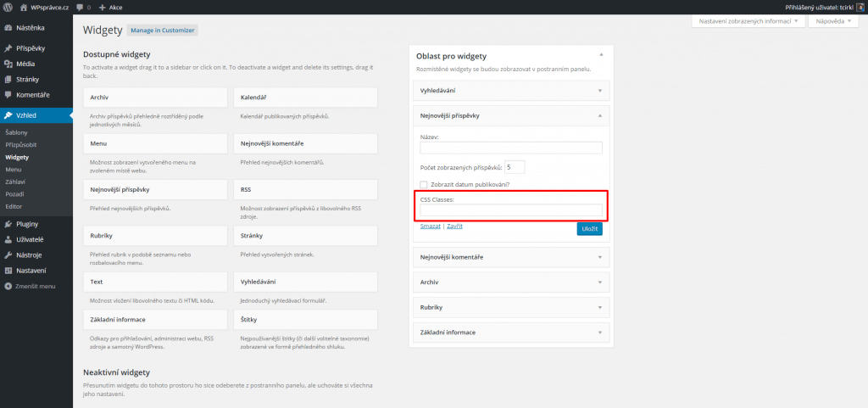Open Nastavení zobrazených informací dropdown
Screen dimensions: 868x408
[748, 21]
